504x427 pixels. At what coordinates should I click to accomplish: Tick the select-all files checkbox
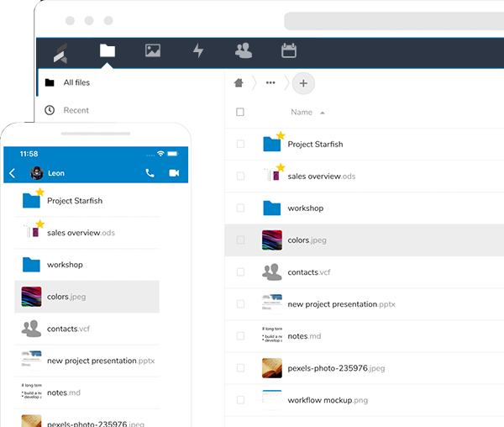coord(240,112)
